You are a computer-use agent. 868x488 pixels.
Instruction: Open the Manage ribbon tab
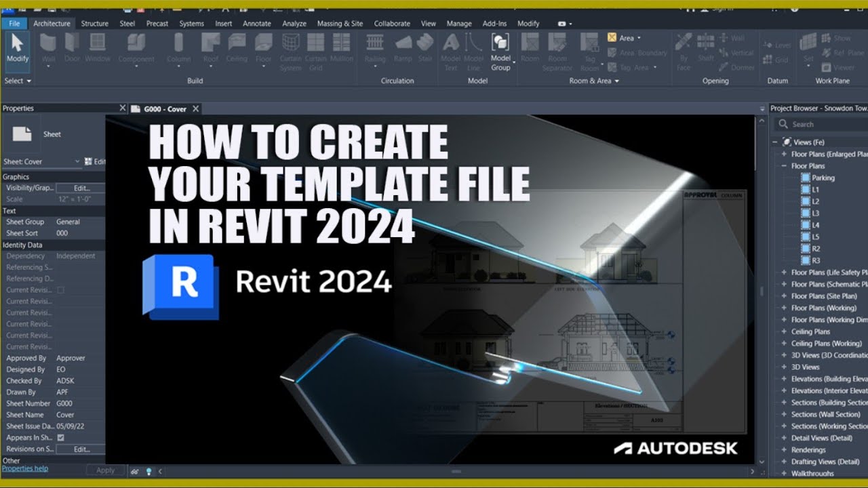point(459,23)
